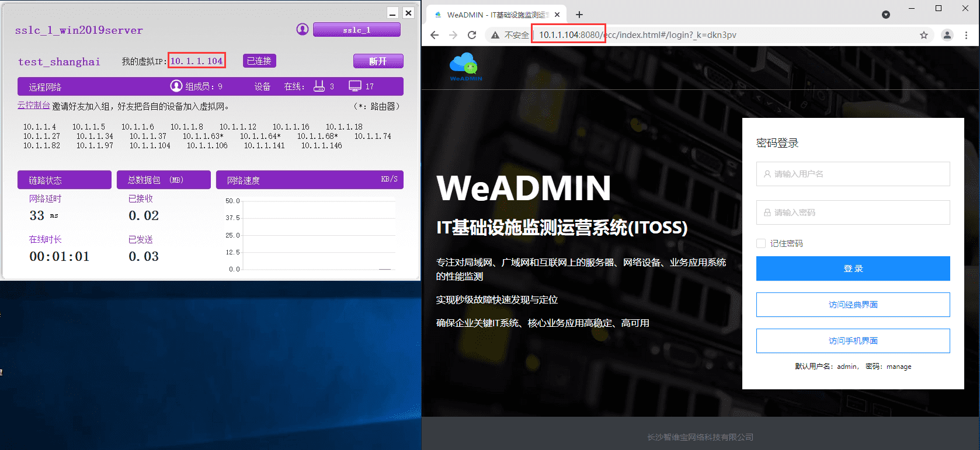Click the virtual IP 10.1.1.104 value
The image size is (980, 450).
(x=196, y=61)
